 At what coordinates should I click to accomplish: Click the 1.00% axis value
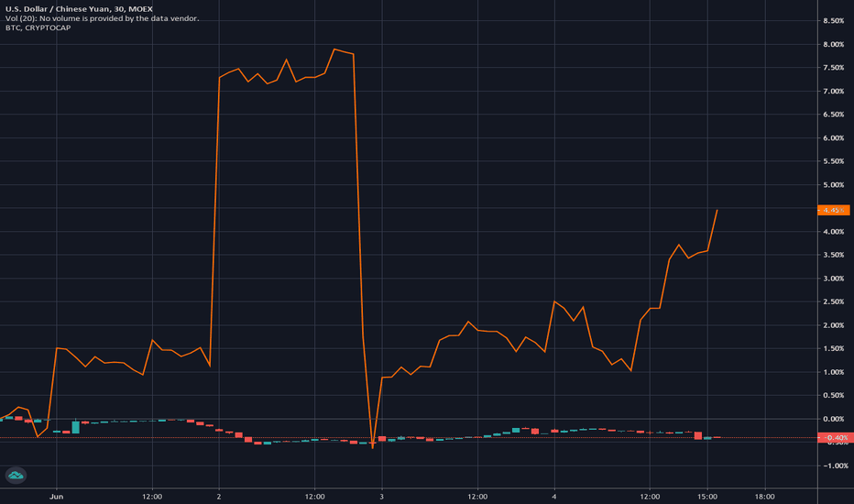tap(833, 372)
